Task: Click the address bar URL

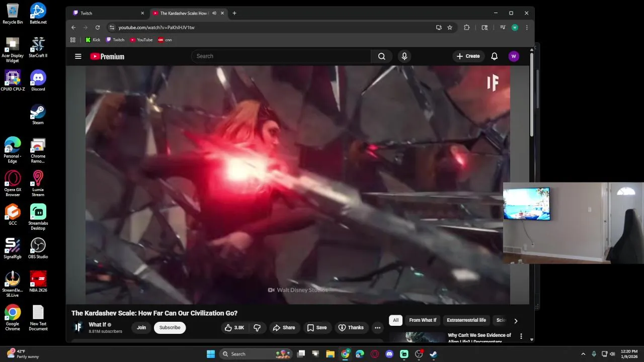Action: pos(156,28)
